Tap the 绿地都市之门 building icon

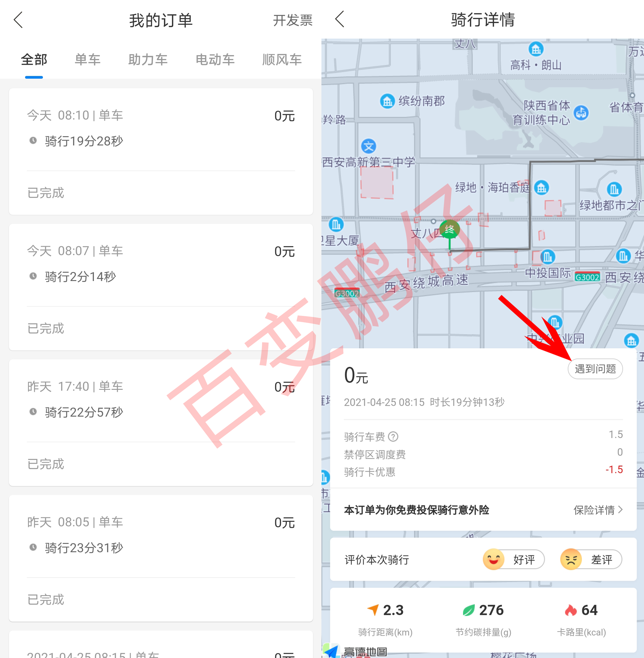(614, 189)
